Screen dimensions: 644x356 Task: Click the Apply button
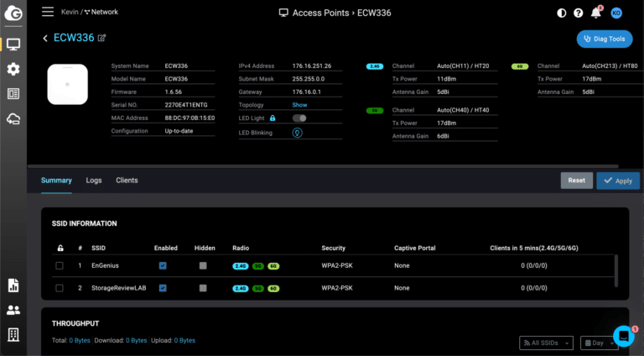618,181
